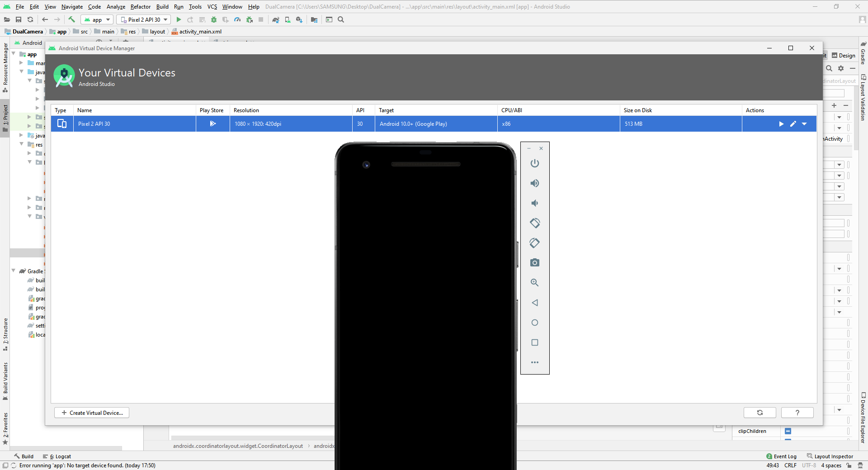Viewport: 868px width, 470px height.
Task: Click the Save All toolbar icon
Action: coord(19,19)
